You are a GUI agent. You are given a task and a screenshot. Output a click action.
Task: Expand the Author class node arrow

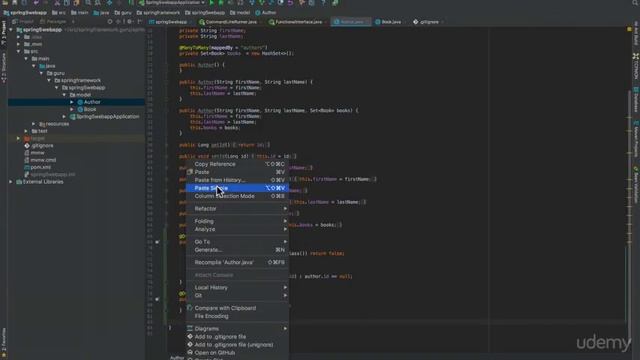click(x=72, y=102)
